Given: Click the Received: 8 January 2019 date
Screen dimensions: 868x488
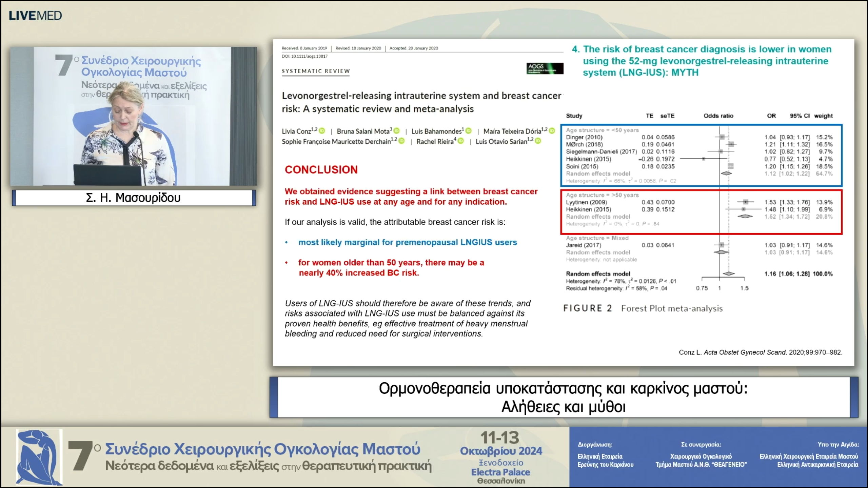Looking at the screenshot, I should click(304, 48).
